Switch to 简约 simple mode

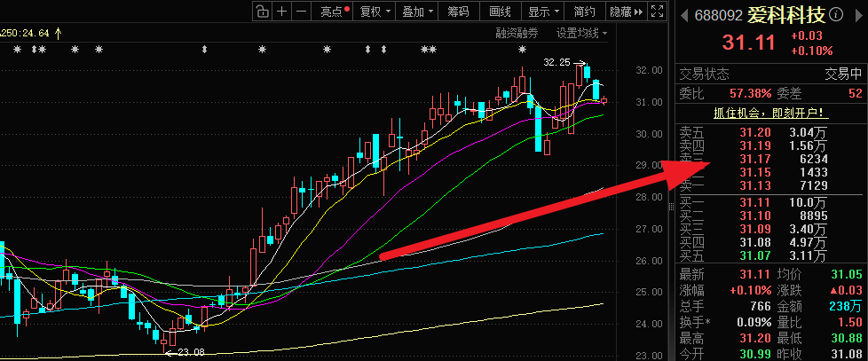pos(585,11)
